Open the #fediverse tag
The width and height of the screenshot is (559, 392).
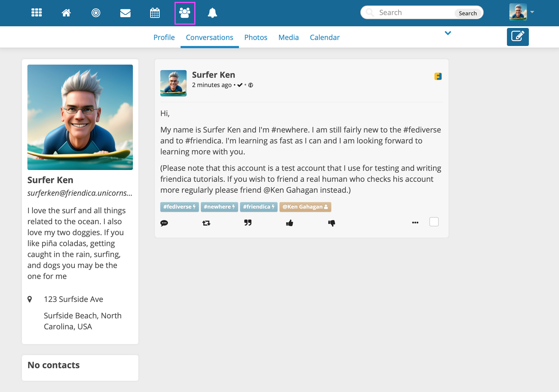pos(179,207)
